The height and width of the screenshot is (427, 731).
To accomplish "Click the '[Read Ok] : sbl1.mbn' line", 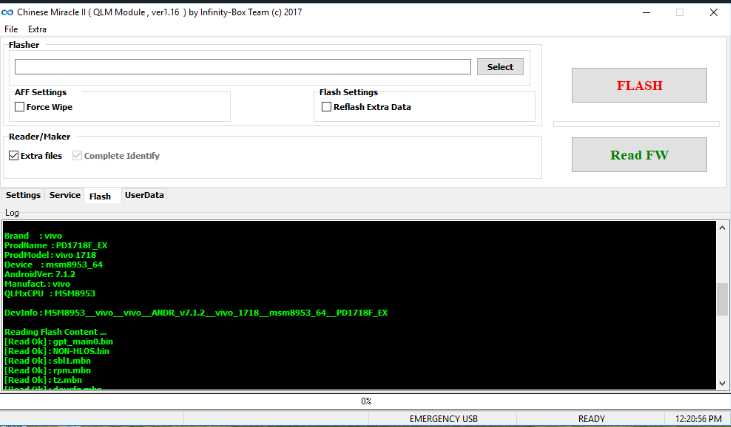I will click(x=48, y=361).
